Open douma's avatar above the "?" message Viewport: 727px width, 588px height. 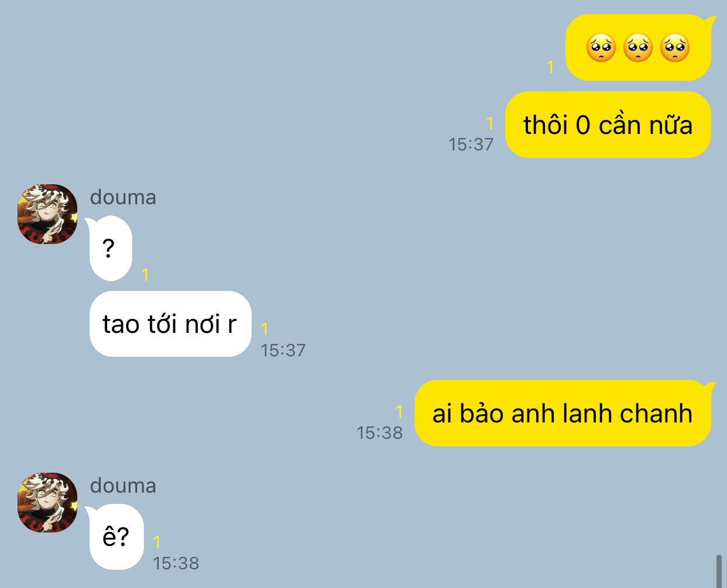tap(47, 214)
